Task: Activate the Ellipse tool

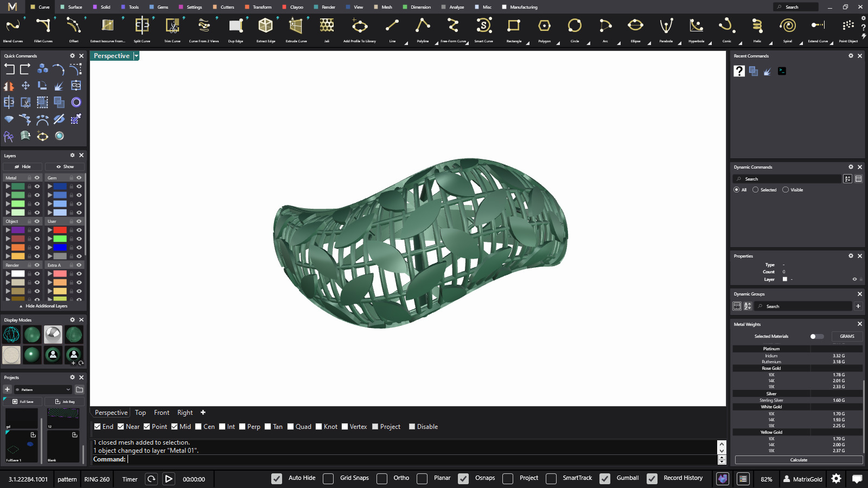Action: (x=635, y=30)
